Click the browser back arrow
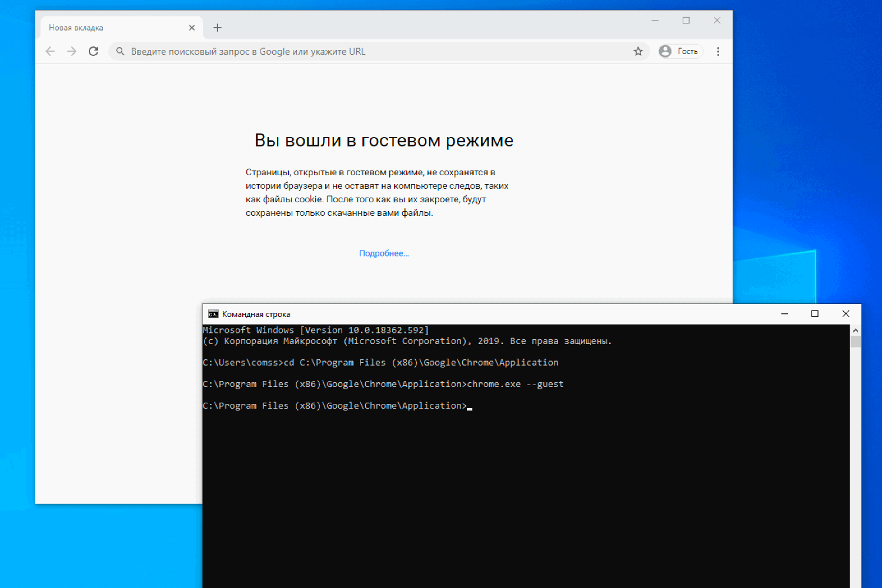 [x=50, y=51]
